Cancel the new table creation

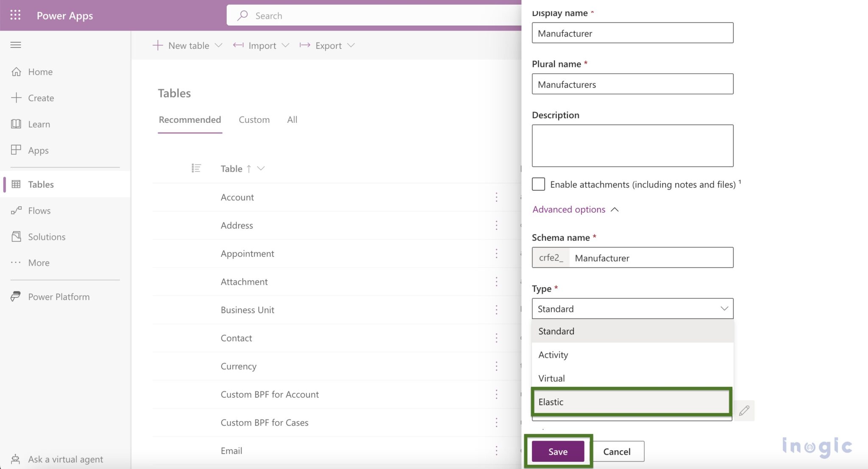[x=617, y=451]
